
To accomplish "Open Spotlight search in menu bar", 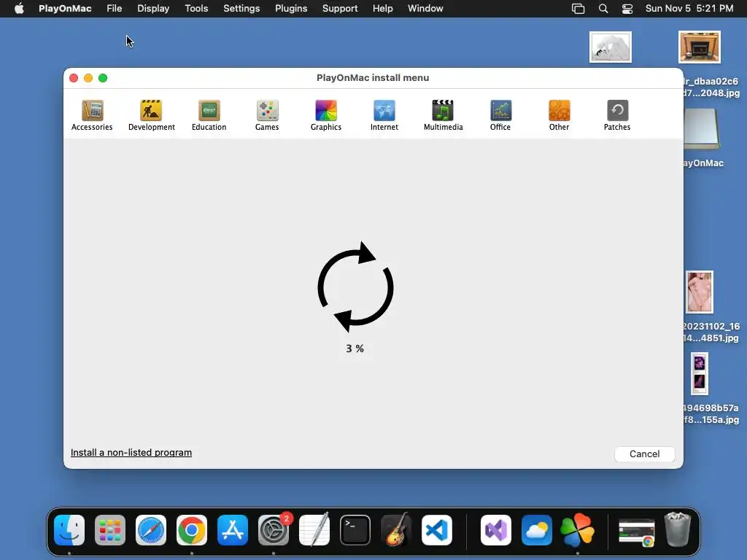I will click(x=603, y=9).
